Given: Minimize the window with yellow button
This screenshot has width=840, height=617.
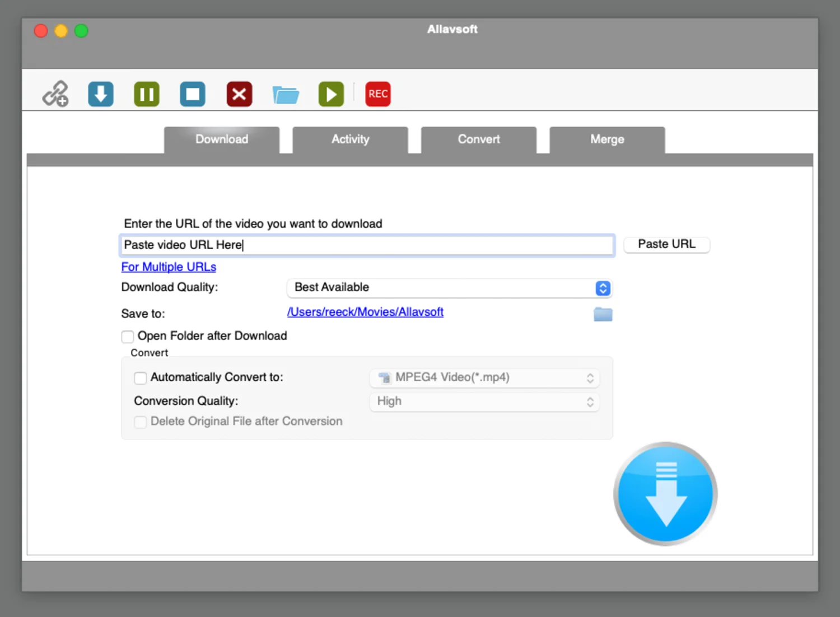Looking at the screenshot, I should [x=61, y=31].
